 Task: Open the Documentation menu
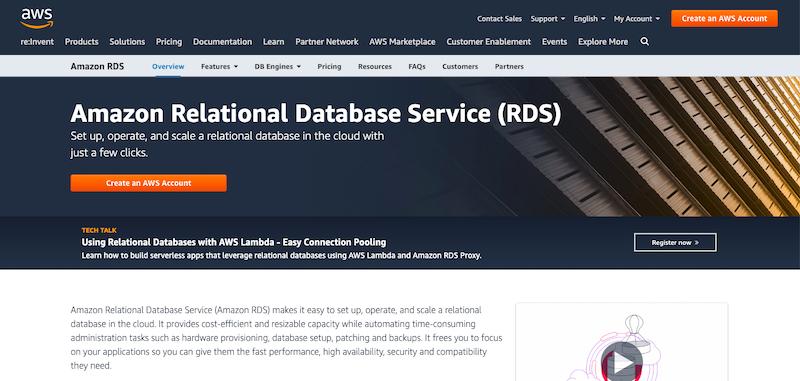pyautogui.click(x=222, y=42)
